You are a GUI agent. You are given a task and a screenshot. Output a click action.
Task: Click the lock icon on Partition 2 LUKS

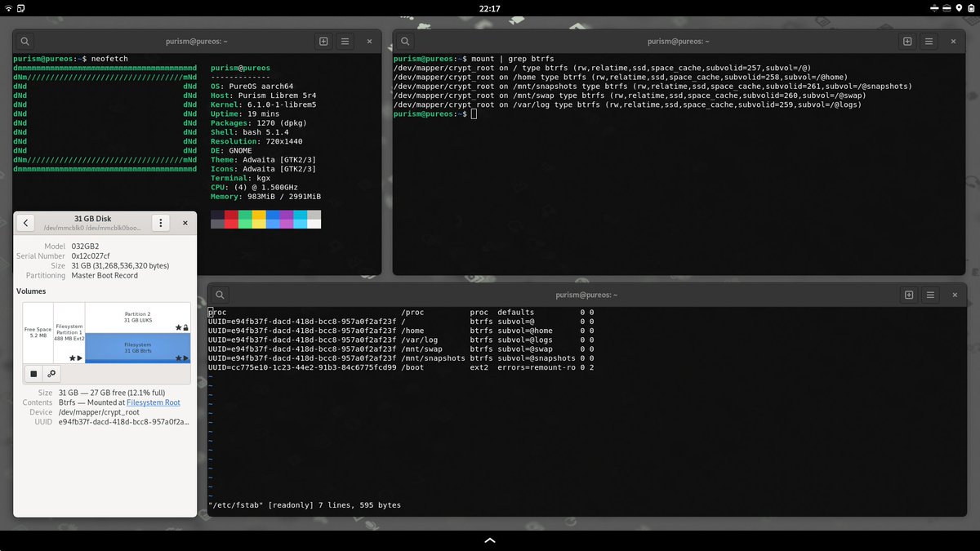coord(185,327)
